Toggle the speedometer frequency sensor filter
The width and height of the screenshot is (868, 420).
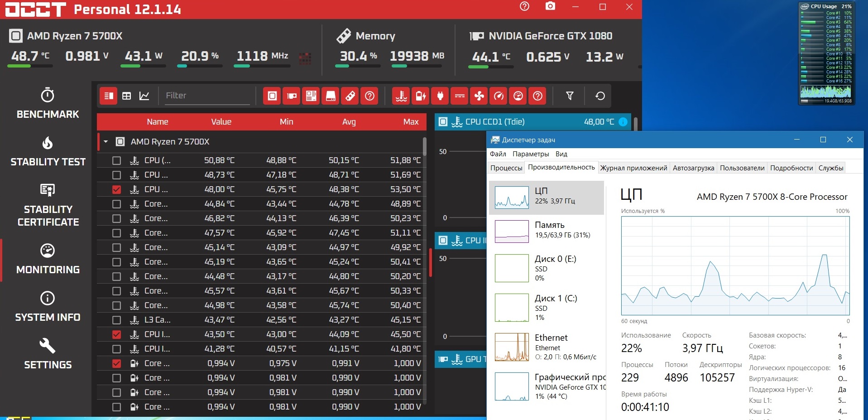[x=499, y=96]
